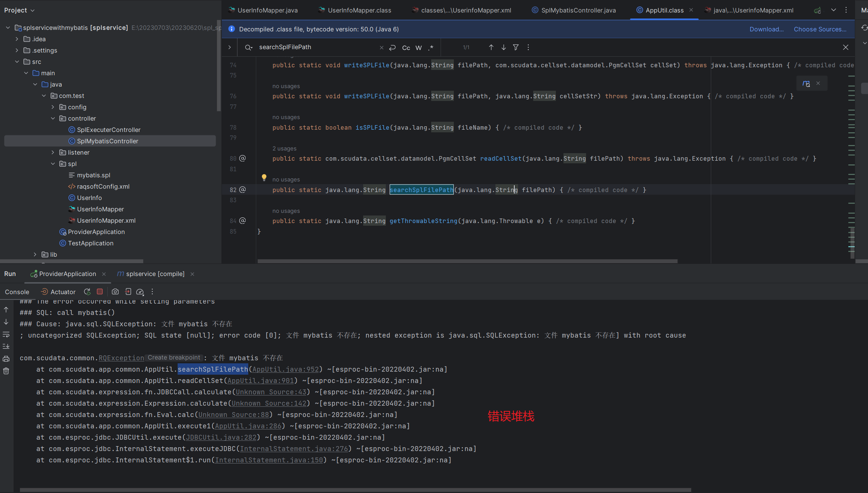Click the Download... link in the banner
This screenshot has width=868, height=493.
point(766,29)
